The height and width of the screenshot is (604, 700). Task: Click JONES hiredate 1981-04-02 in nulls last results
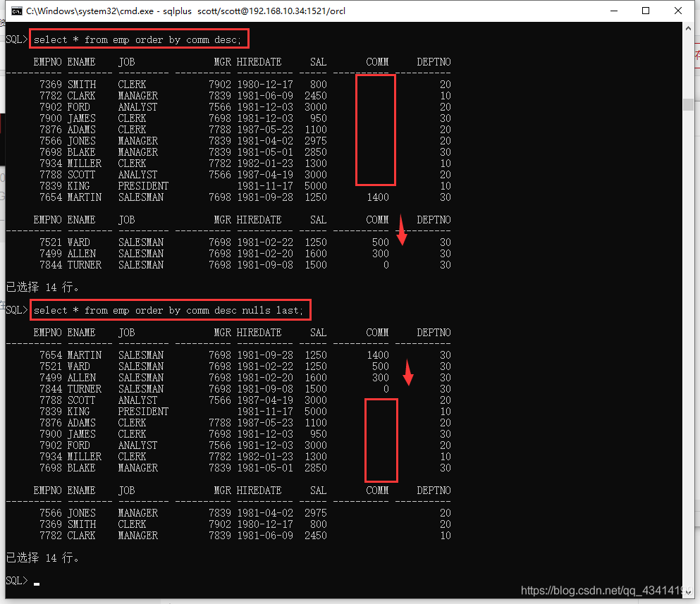(x=265, y=513)
